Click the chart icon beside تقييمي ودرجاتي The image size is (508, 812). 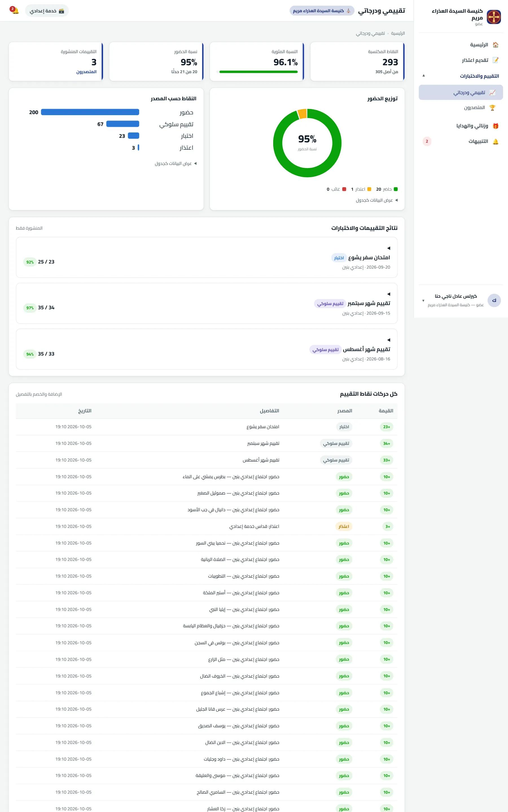tap(492, 92)
